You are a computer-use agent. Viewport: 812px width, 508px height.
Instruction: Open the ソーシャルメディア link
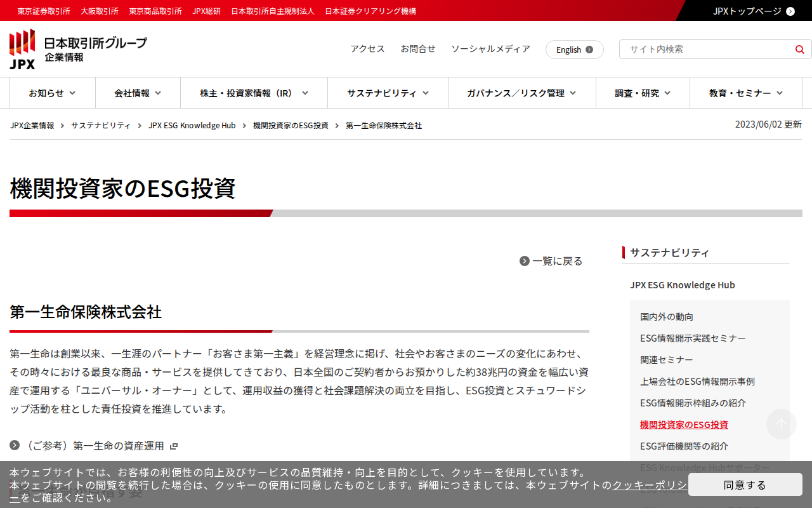(x=490, y=49)
